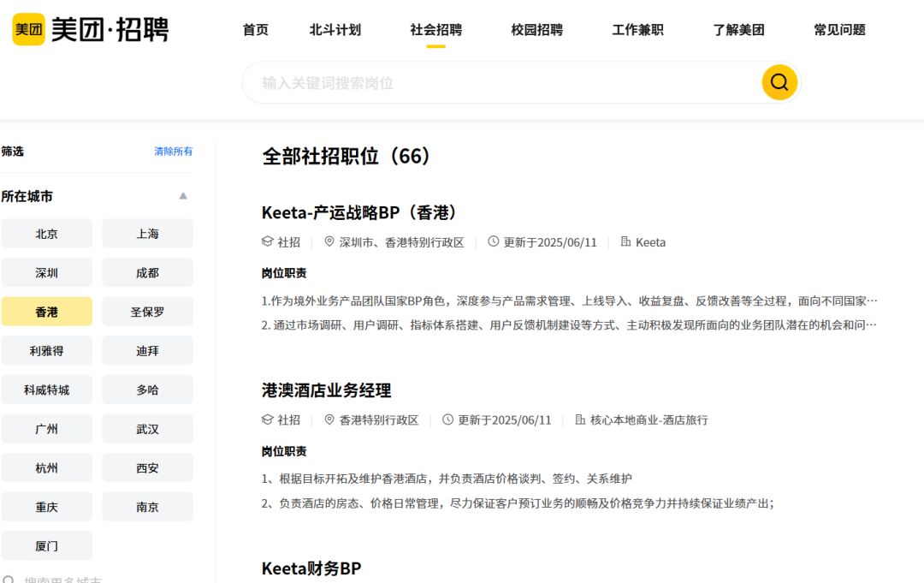The height and width of the screenshot is (583, 924).
Task: Select the 上海 city filter
Action: (x=147, y=234)
